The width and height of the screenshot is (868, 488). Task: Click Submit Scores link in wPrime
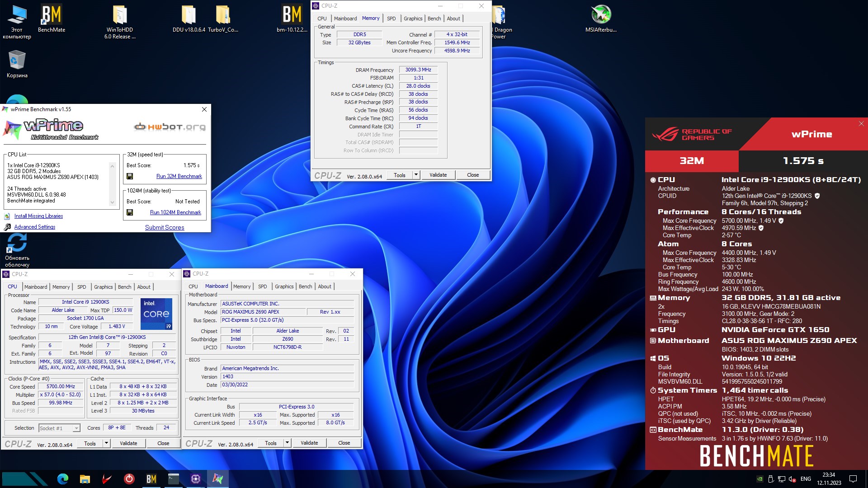(x=165, y=227)
